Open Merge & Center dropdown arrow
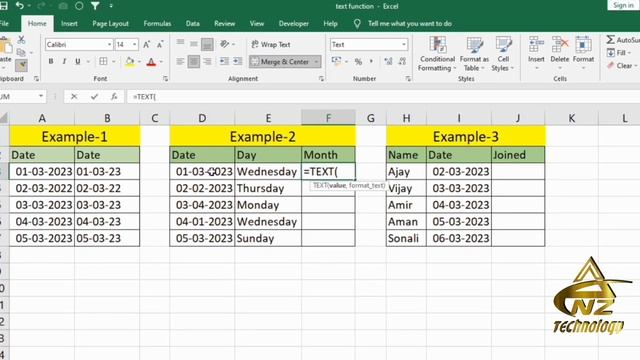Screen dimensions: 640x360 coord(316,62)
